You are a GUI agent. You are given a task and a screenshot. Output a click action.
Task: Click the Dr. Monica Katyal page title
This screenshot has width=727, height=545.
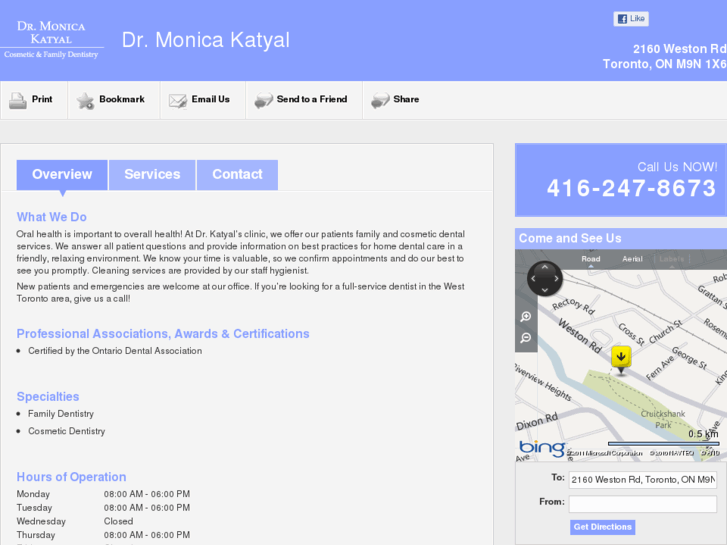pos(206,40)
